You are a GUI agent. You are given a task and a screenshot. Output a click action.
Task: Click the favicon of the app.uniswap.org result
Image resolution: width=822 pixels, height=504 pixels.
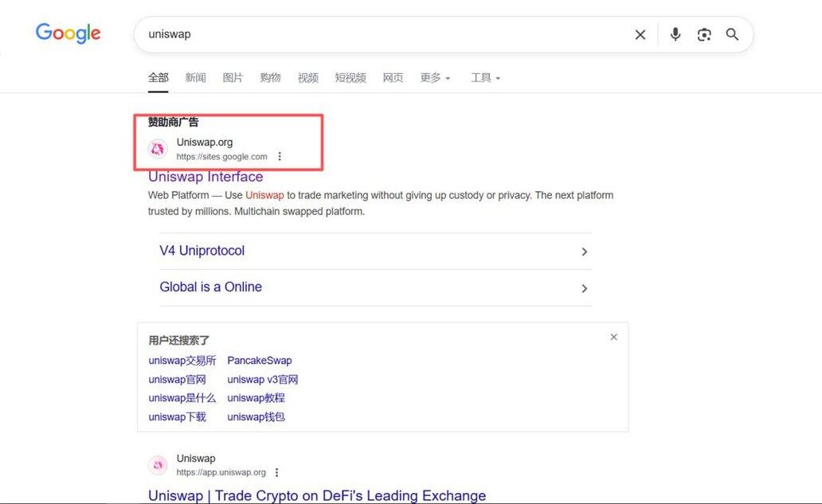158,465
